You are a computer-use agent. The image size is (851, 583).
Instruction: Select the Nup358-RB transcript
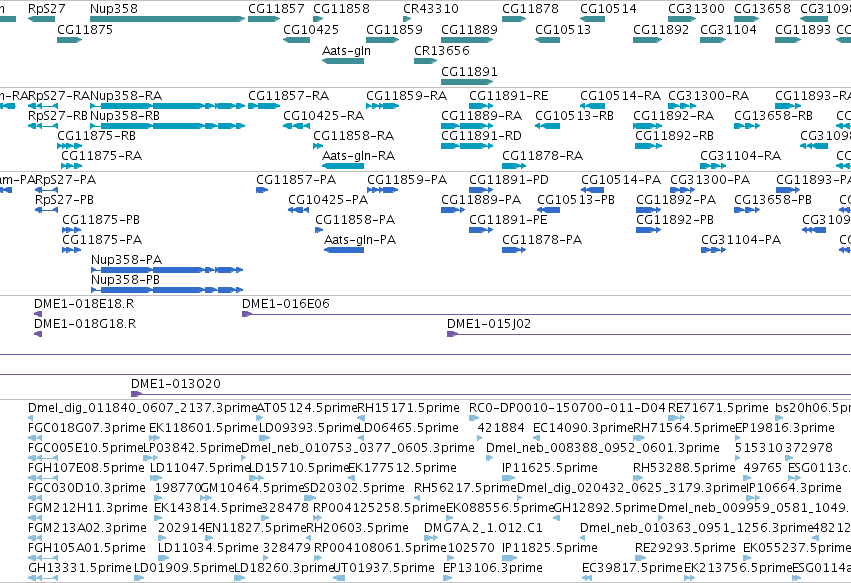tap(167, 126)
